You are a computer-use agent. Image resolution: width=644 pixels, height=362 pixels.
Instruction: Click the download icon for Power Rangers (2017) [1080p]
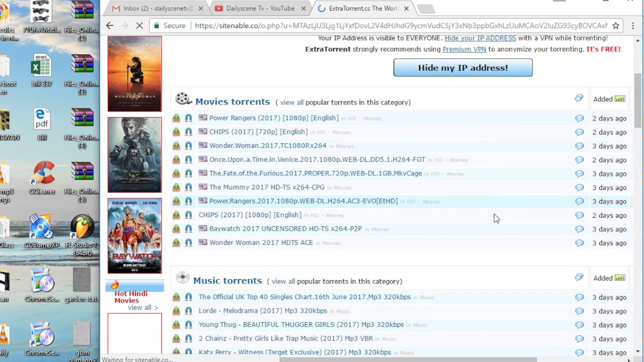176,118
